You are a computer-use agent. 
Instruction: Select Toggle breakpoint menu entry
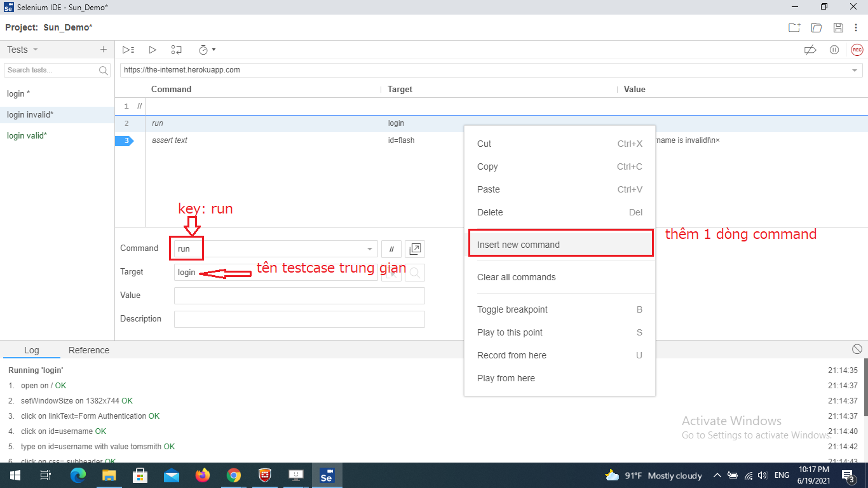560,309
